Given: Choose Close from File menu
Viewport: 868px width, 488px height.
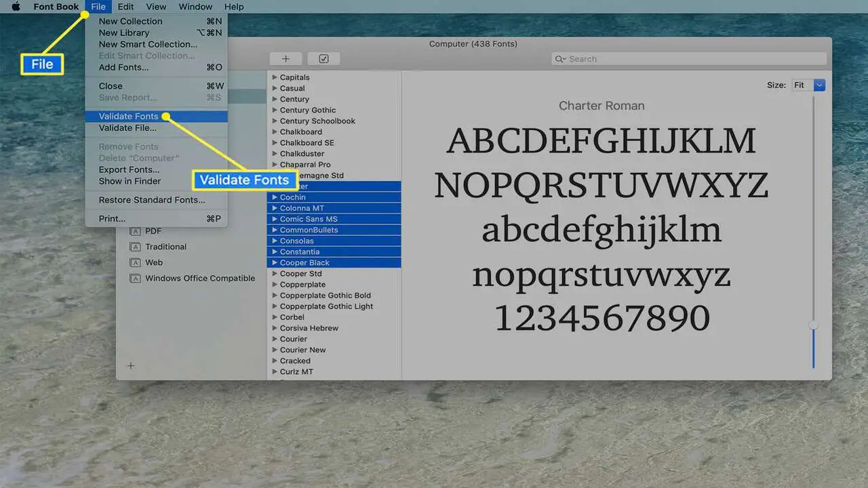Looking at the screenshot, I should (x=157, y=86).
